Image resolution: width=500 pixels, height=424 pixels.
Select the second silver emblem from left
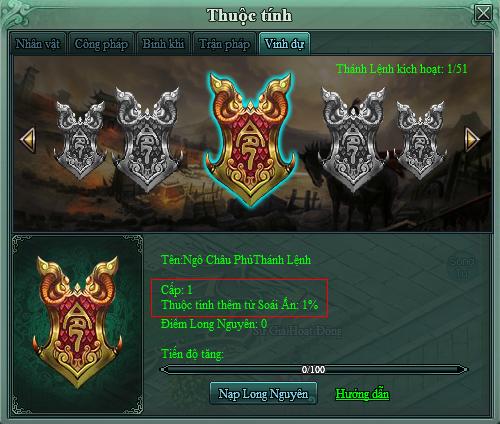click(x=148, y=139)
